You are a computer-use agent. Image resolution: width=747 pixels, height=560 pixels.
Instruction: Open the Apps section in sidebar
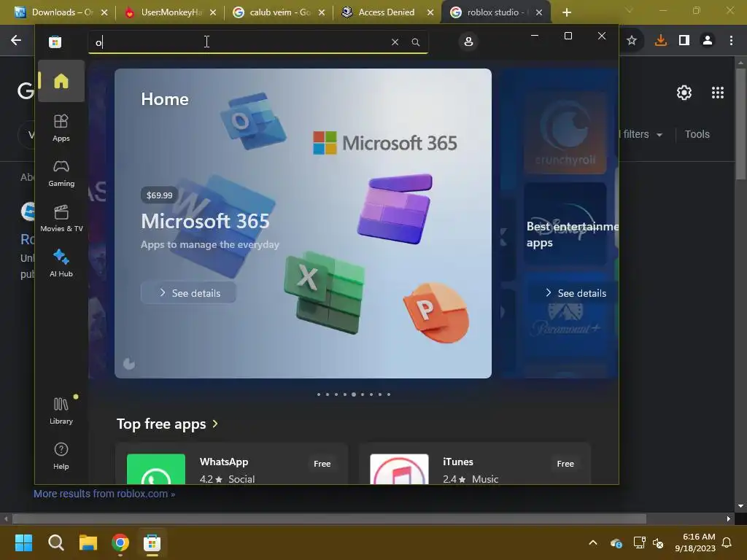[61, 128]
